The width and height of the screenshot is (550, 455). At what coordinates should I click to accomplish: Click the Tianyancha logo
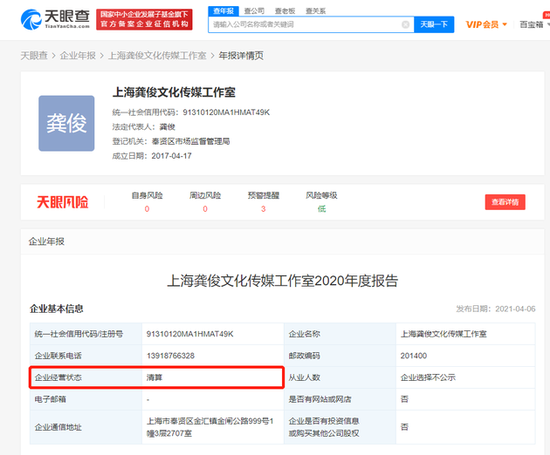coord(55,19)
